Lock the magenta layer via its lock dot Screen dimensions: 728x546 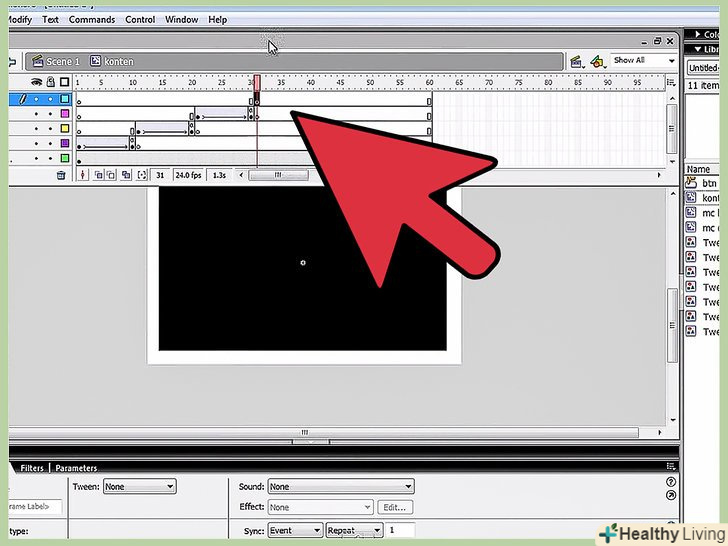tap(50, 114)
